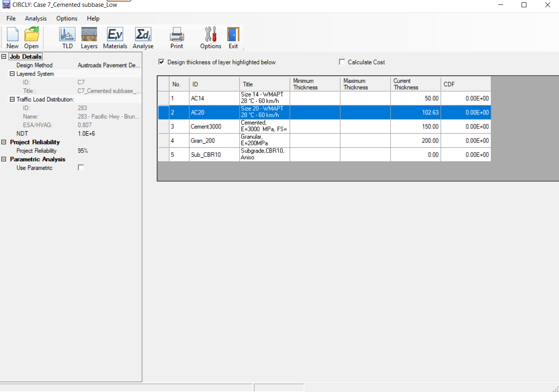Open the Help menu
This screenshot has width=559, height=392.
93,19
